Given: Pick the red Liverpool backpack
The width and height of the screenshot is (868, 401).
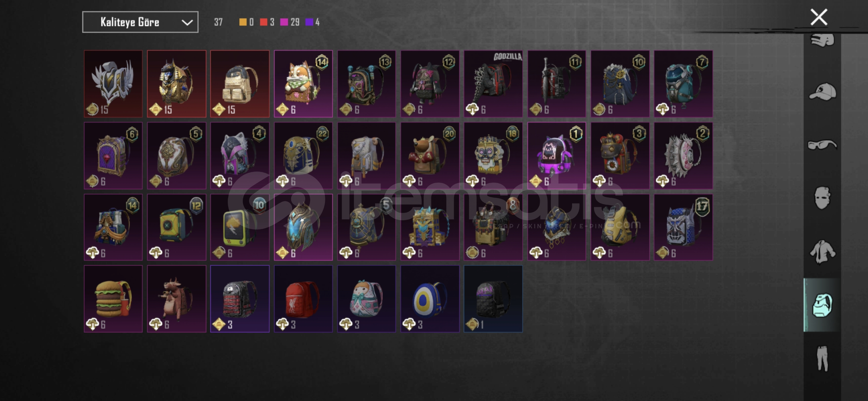Looking at the screenshot, I should click(x=303, y=299).
